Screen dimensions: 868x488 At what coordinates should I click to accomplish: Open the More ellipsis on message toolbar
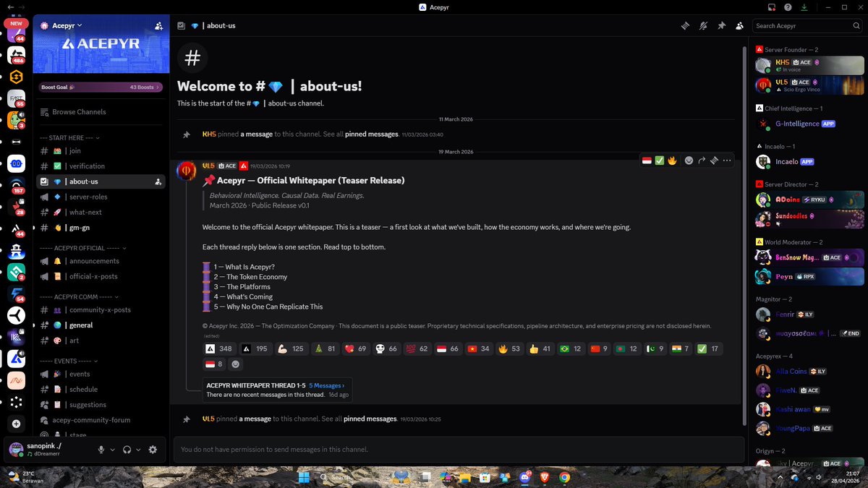click(x=726, y=160)
